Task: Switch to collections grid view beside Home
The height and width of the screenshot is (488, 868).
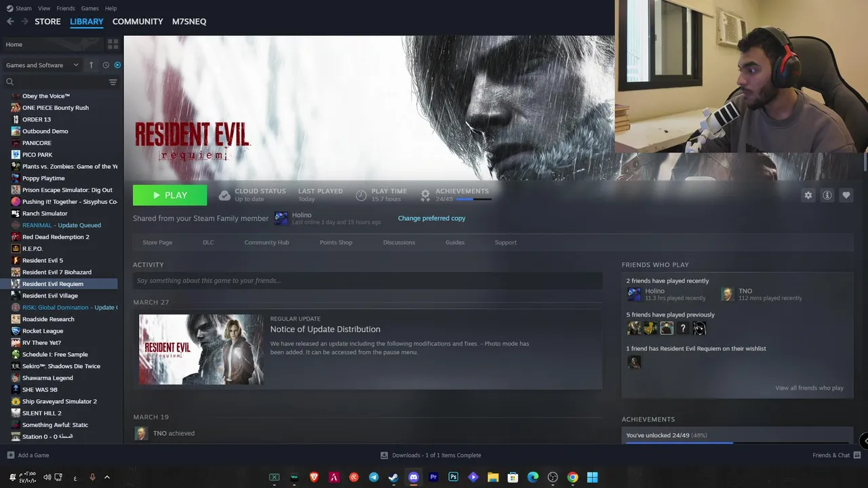Action: pos(113,44)
